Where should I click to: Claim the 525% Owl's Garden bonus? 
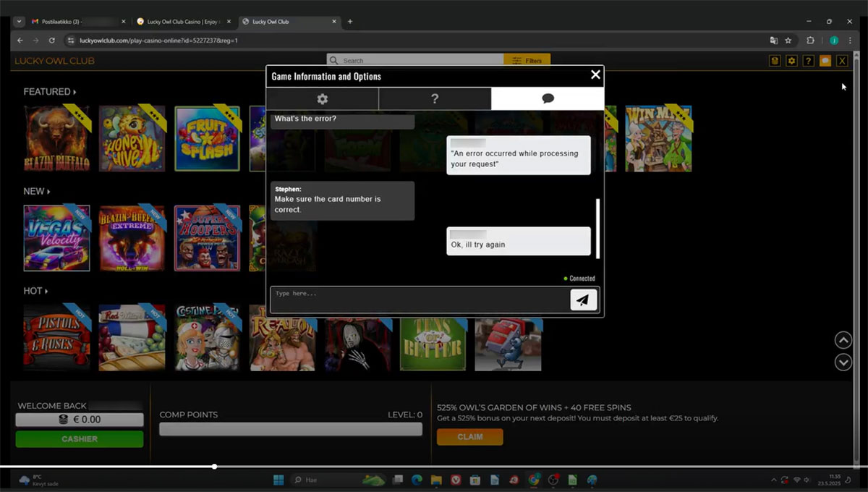pyautogui.click(x=469, y=437)
